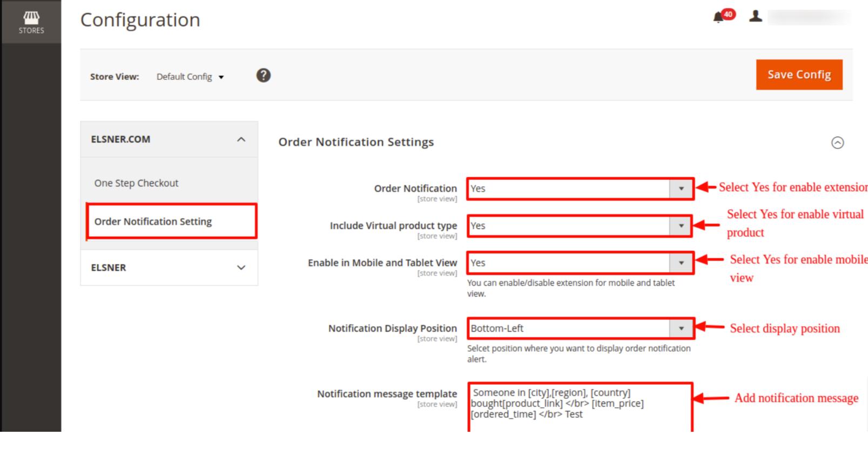
Task: Click the Save Config button
Action: pos(799,75)
